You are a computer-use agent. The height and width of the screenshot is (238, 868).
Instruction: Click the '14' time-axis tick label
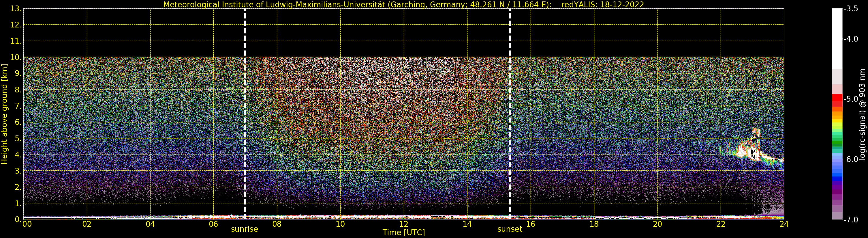coord(467,224)
